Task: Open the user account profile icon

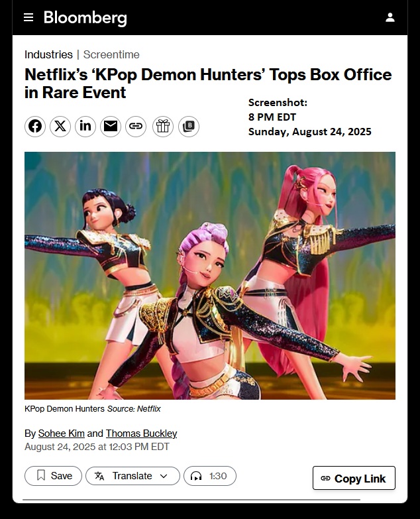Action: click(390, 17)
